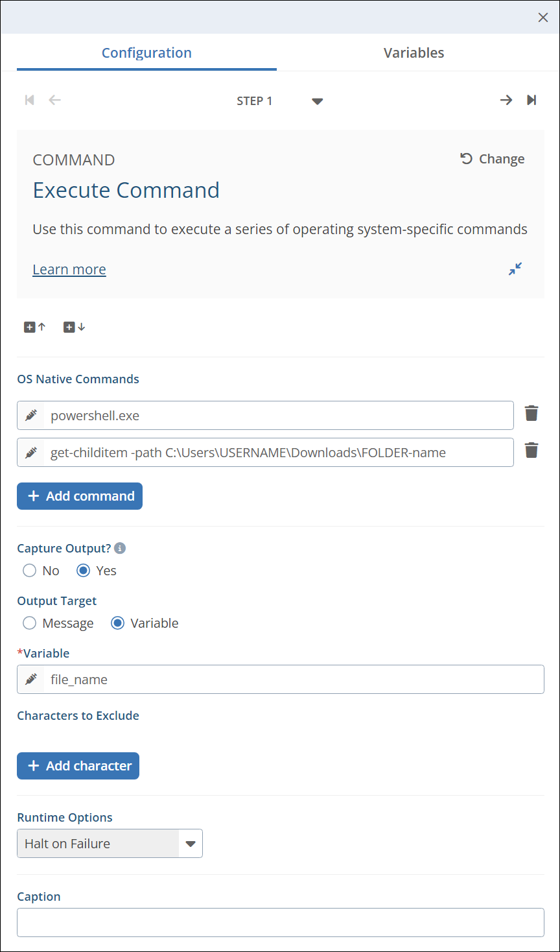
Task: Jump to last step icon
Action: (x=531, y=100)
